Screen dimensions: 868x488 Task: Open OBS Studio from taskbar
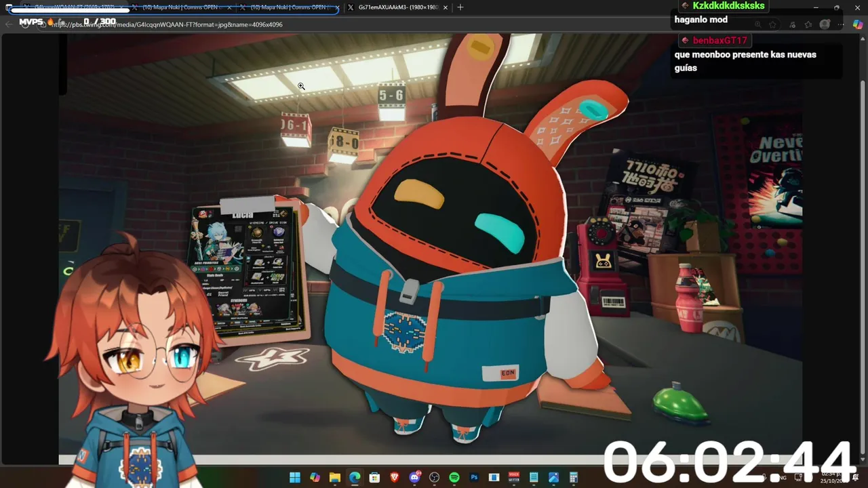(x=434, y=478)
